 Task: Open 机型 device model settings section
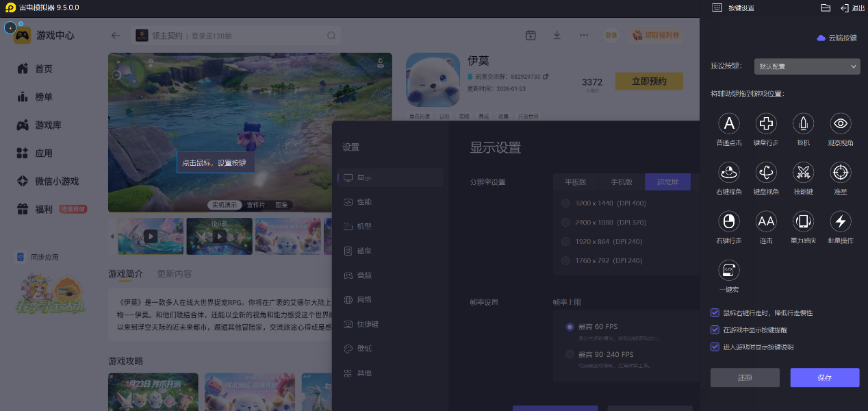[x=391, y=226]
